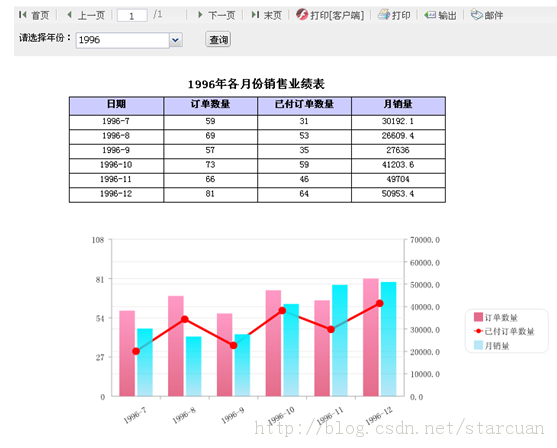The image size is (557, 448).
Task: Click the red line point for 1996-10
Action: [282, 311]
